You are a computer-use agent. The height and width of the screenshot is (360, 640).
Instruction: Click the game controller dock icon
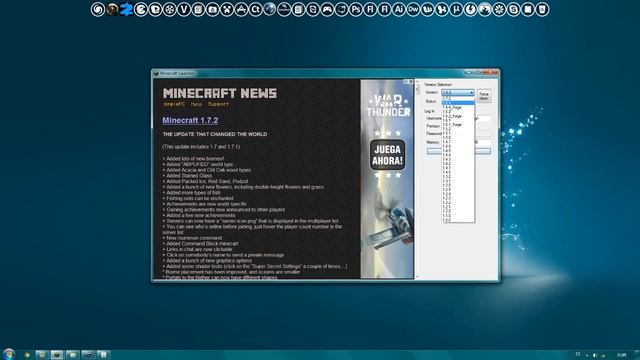click(x=327, y=9)
